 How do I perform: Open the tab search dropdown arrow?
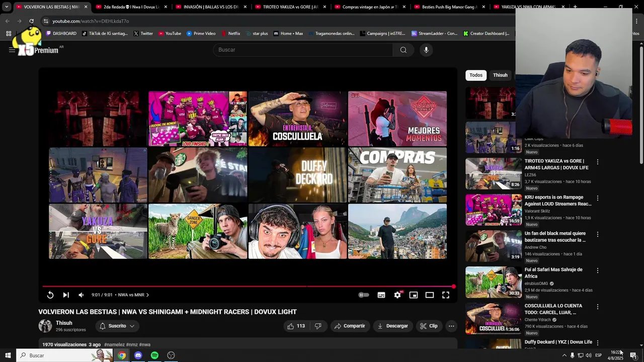point(7,7)
